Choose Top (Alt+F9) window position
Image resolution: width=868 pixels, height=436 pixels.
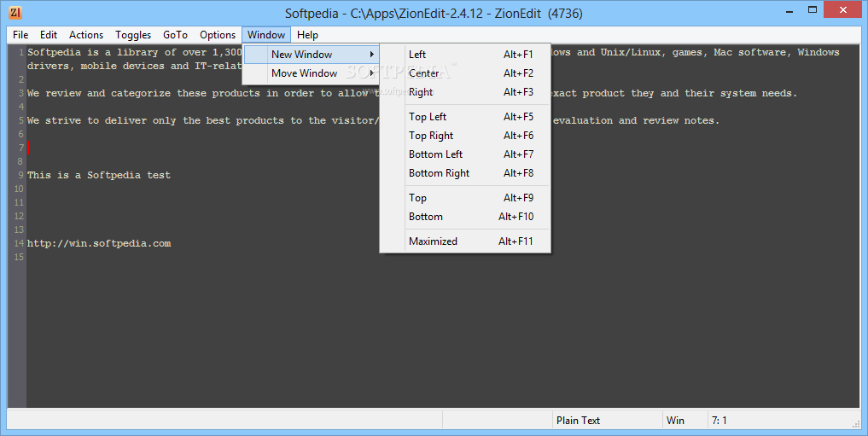pyautogui.click(x=465, y=198)
